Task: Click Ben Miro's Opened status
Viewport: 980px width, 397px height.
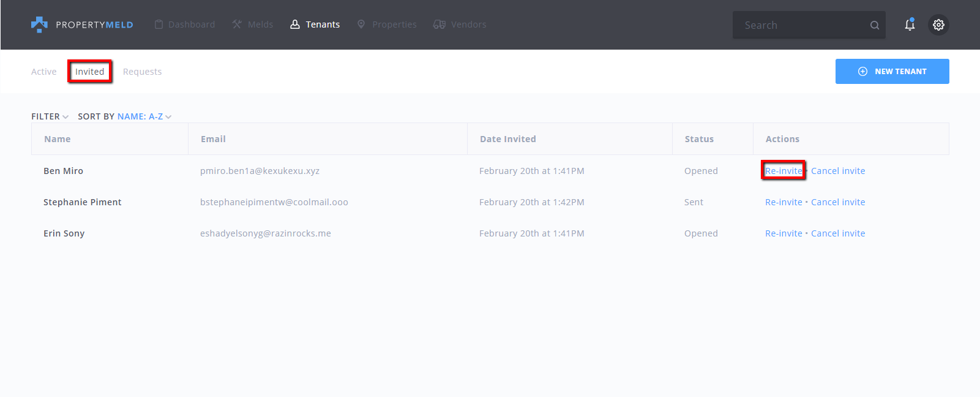Action: coord(701,171)
